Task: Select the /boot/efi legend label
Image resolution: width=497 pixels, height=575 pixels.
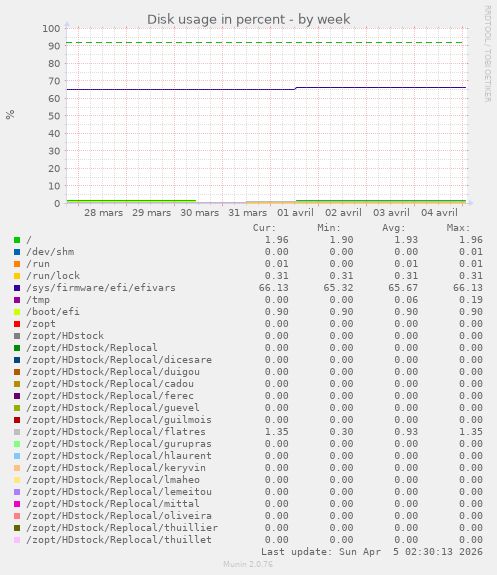Action: click(x=53, y=312)
